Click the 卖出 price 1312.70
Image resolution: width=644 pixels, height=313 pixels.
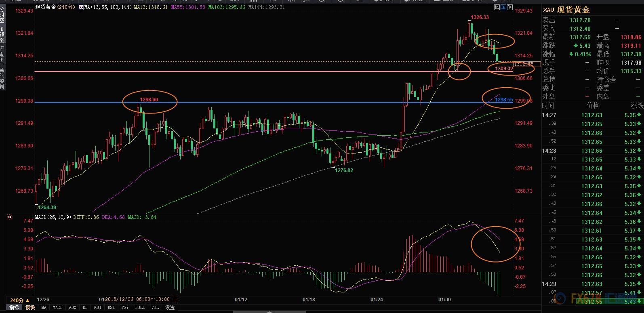point(580,20)
